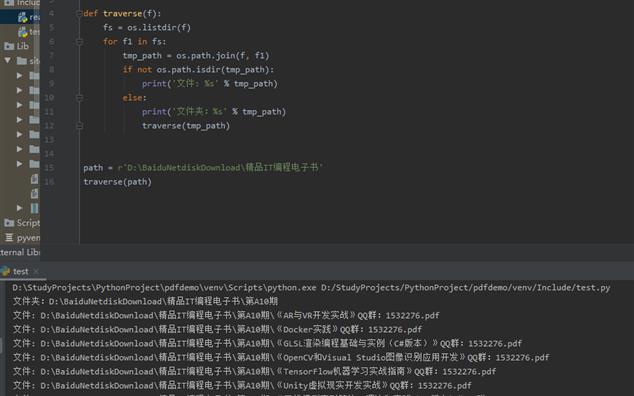Click the recursive 'traverse(tmp_path)' call
This screenshot has width=634, height=396.
coord(186,126)
